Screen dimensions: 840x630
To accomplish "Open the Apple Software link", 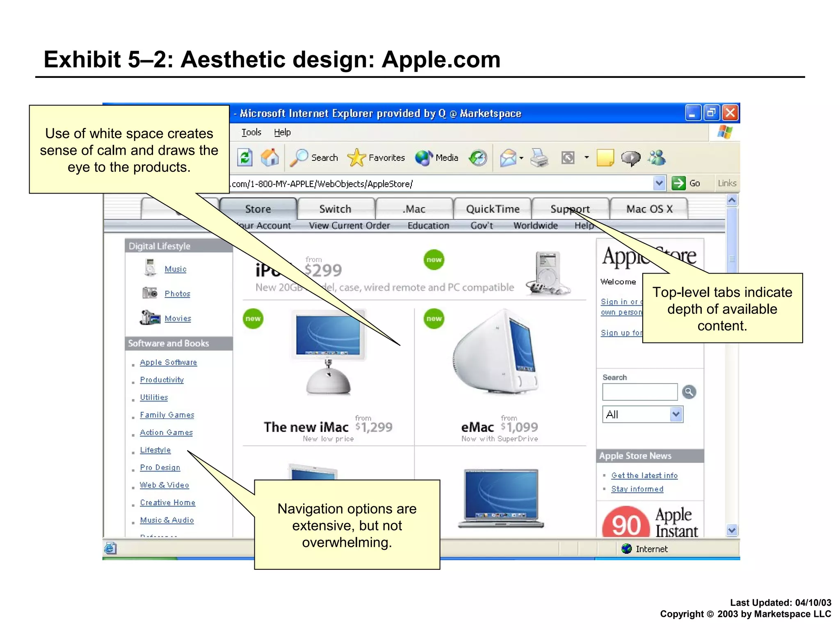I will [x=169, y=362].
